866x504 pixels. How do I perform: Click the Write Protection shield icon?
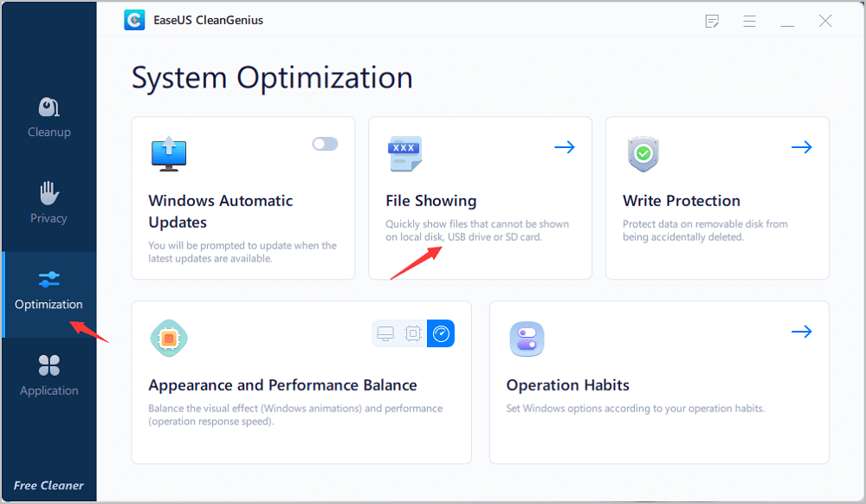pyautogui.click(x=642, y=154)
